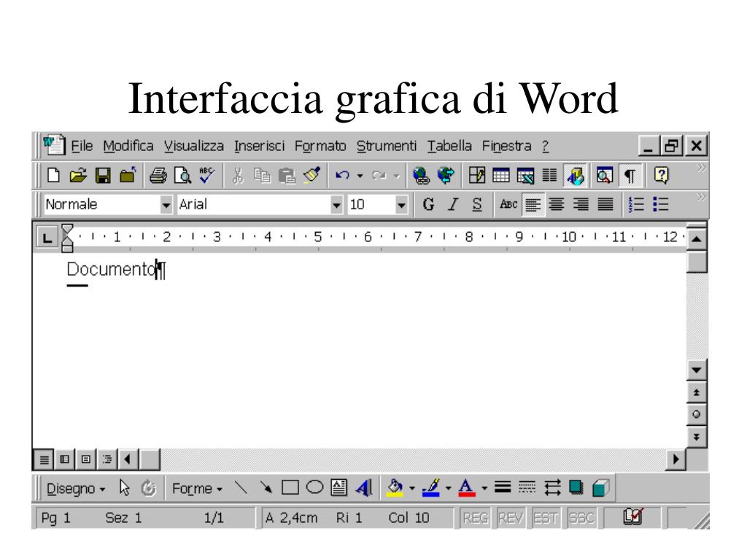Open an existing file with folder icon
Image resolution: width=747 pixels, height=560 pixels.
78,176
